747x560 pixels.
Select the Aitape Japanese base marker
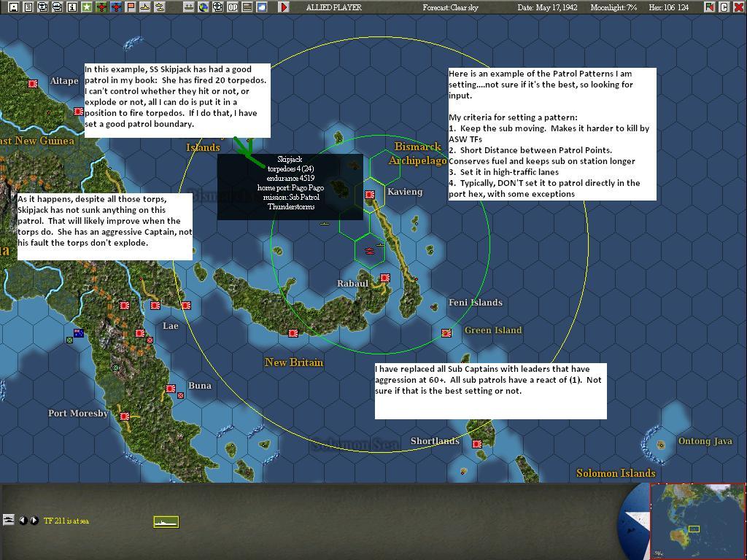[32, 84]
